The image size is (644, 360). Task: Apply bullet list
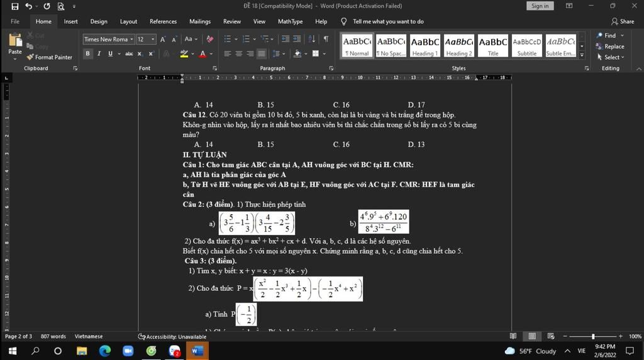click(228, 39)
